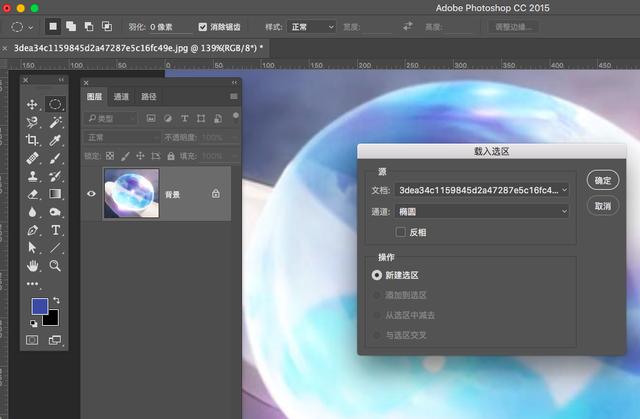Lock image pixels brush icon
Image resolution: width=640 pixels, height=419 pixels.
[x=125, y=156]
